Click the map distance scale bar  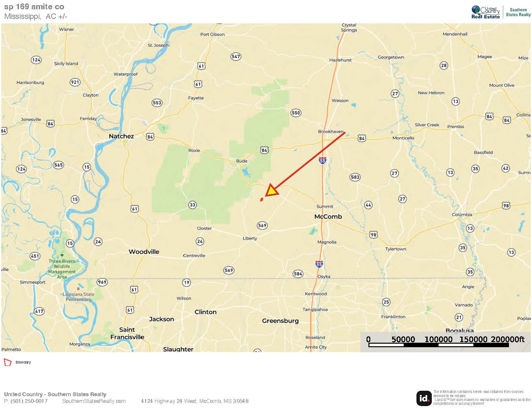(x=439, y=345)
